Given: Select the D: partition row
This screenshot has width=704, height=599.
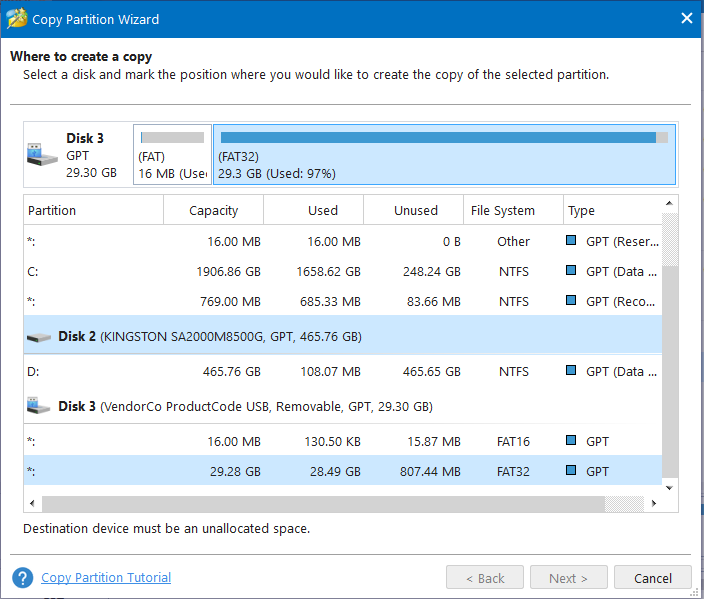Looking at the screenshot, I should pyautogui.click(x=300, y=371).
